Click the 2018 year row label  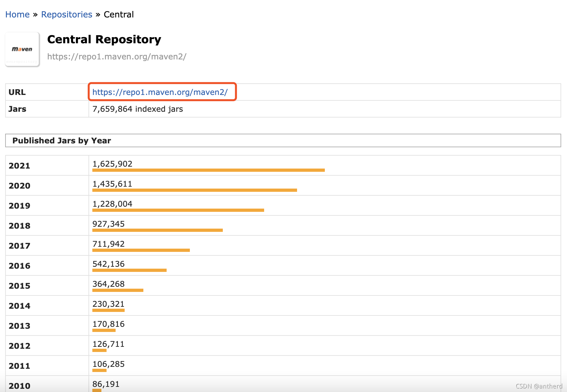click(19, 226)
